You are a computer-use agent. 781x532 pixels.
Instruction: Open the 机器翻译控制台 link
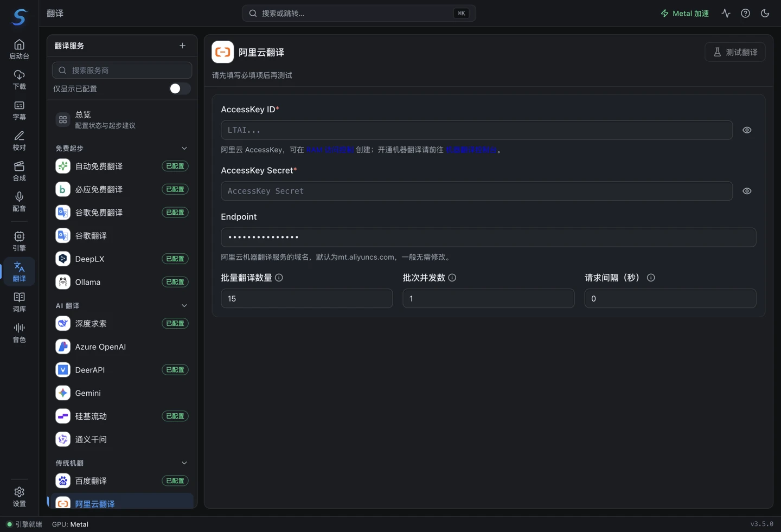click(x=471, y=150)
